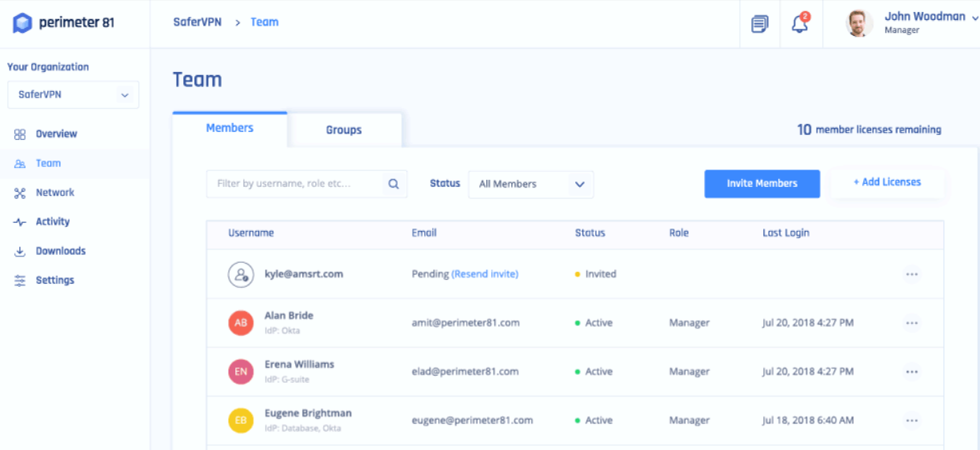This screenshot has width=980, height=450.
Task: Click the Alan Bride name
Action: [x=289, y=316]
